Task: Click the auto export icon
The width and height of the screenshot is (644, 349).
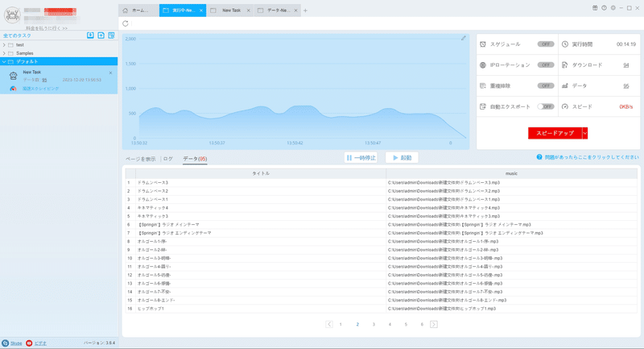Action: coord(483,106)
